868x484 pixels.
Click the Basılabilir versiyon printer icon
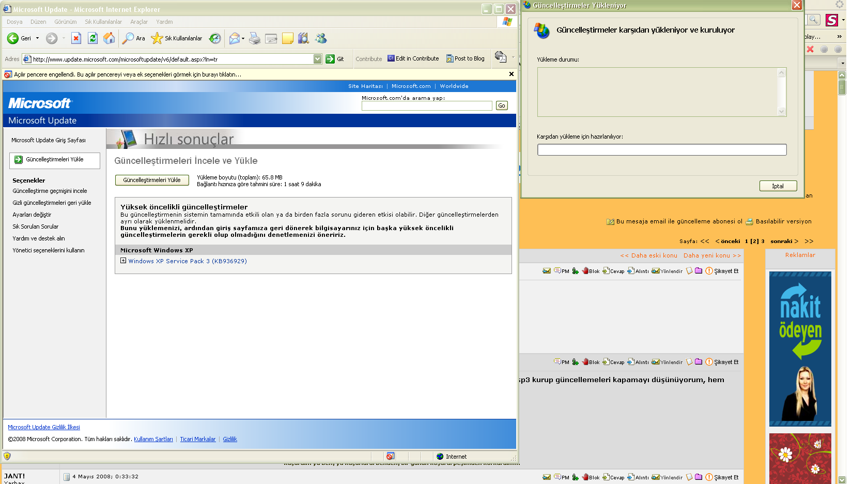point(749,222)
